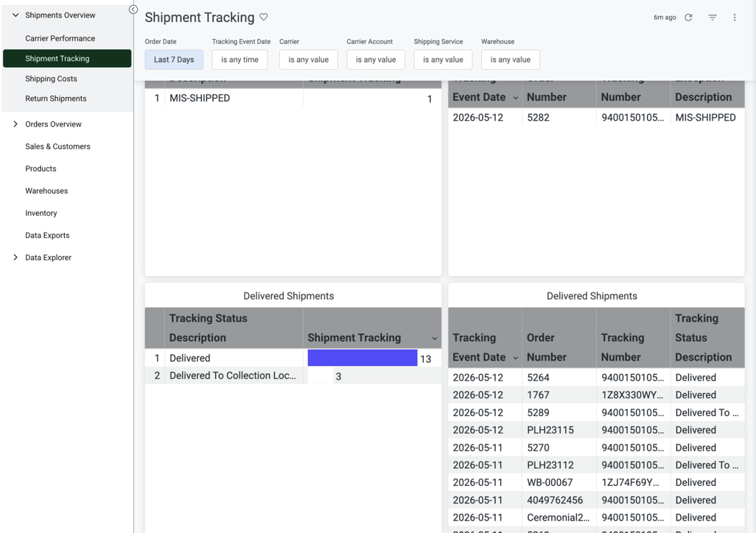Open Sales & Customers page
Screen dimensions: 756x533
[x=58, y=146]
